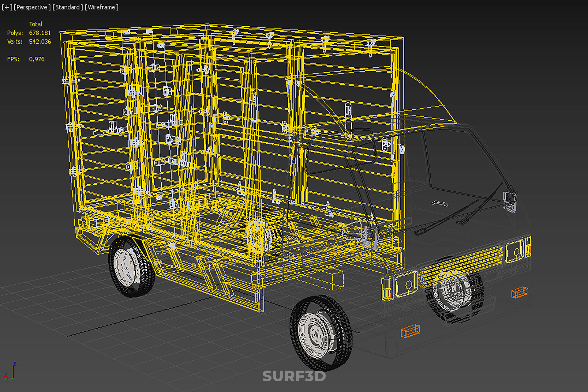Click the FPS readout value
Image resolution: width=588 pixels, height=392 pixels.
pos(37,59)
